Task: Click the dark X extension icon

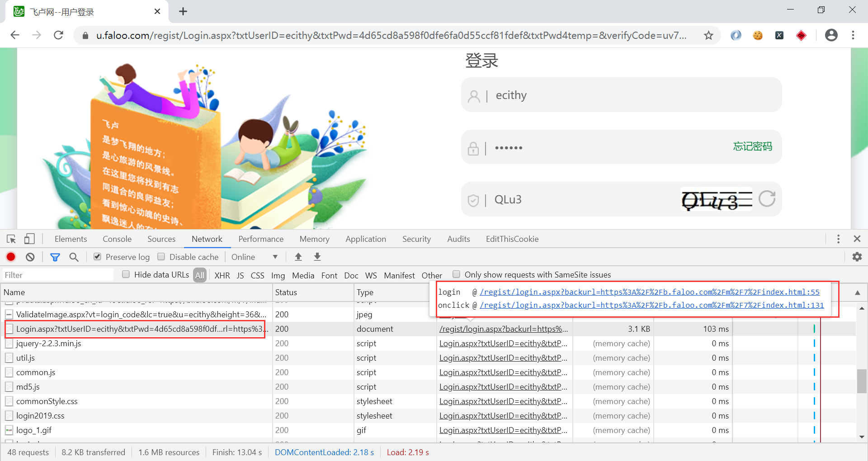Action: pos(779,35)
